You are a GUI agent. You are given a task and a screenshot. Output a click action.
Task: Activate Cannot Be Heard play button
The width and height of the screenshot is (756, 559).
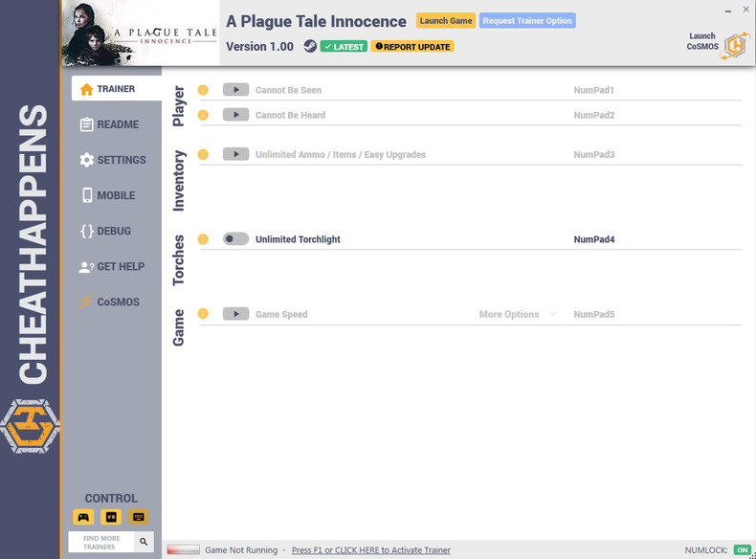[x=235, y=115]
